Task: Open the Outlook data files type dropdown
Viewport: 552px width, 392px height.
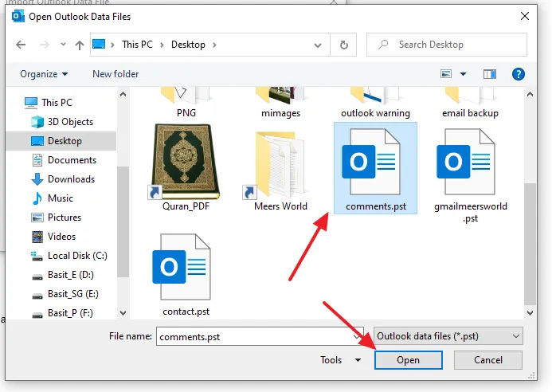Action: tap(448, 336)
